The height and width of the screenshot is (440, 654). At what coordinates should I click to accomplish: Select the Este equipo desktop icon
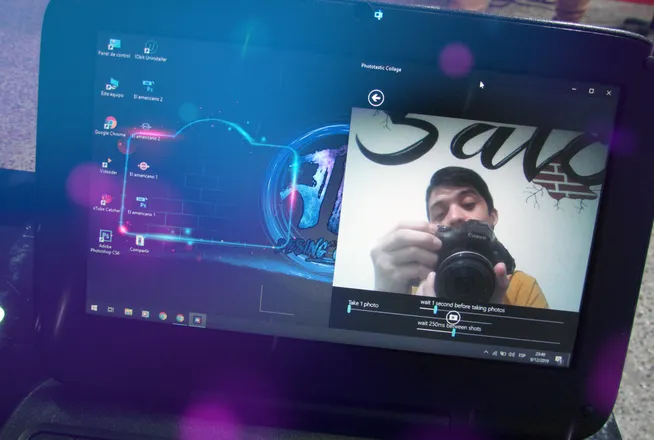[x=112, y=88]
